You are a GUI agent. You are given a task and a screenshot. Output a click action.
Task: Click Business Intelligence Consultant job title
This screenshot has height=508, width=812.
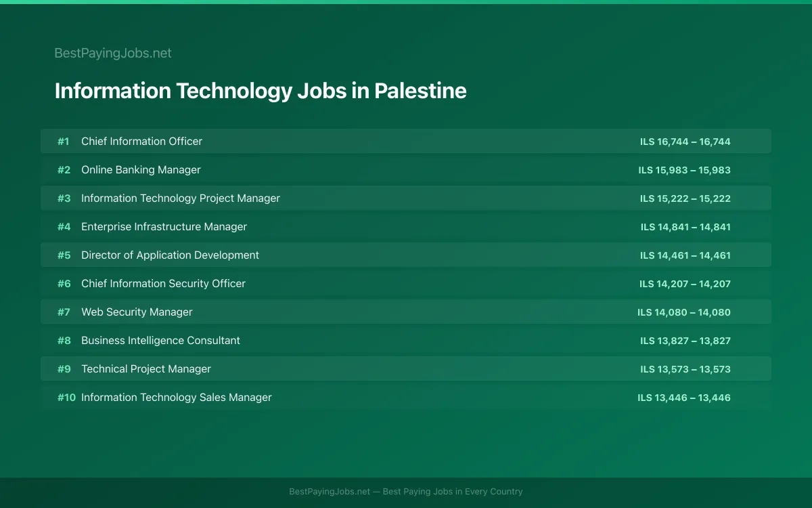coord(160,341)
